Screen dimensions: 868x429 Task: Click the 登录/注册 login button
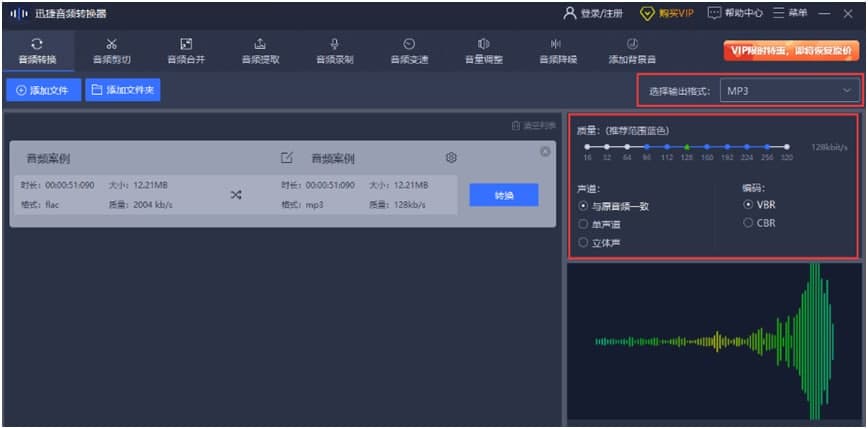[593, 13]
